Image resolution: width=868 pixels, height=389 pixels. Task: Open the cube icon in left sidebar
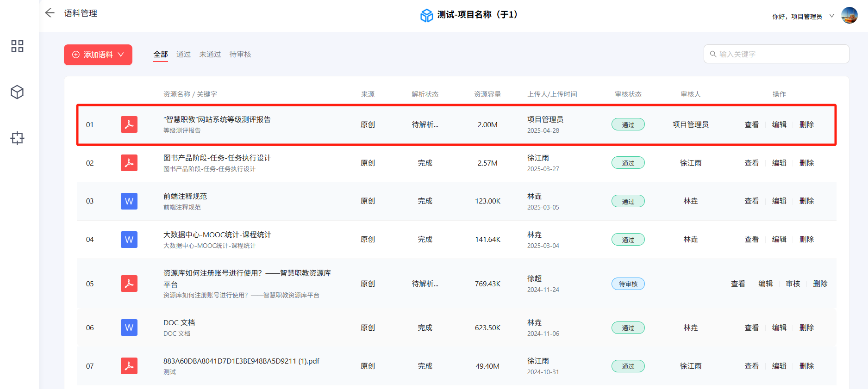(x=17, y=92)
